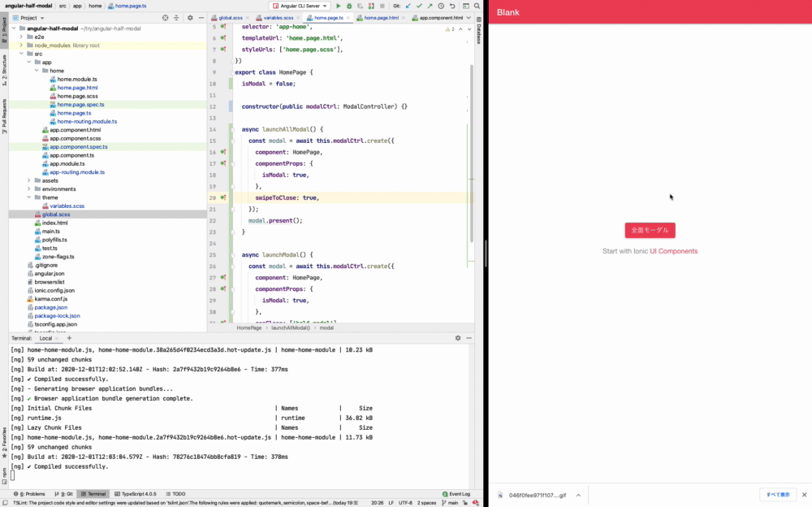Open the Git tool window tab
This screenshot has width=812, height=507.
point(63,494)
